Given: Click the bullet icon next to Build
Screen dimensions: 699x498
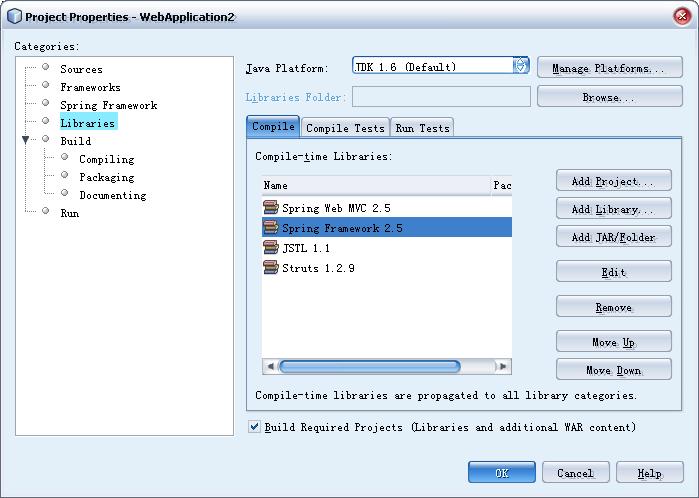Looking at the screenshot, I should [x=45, y=139].
